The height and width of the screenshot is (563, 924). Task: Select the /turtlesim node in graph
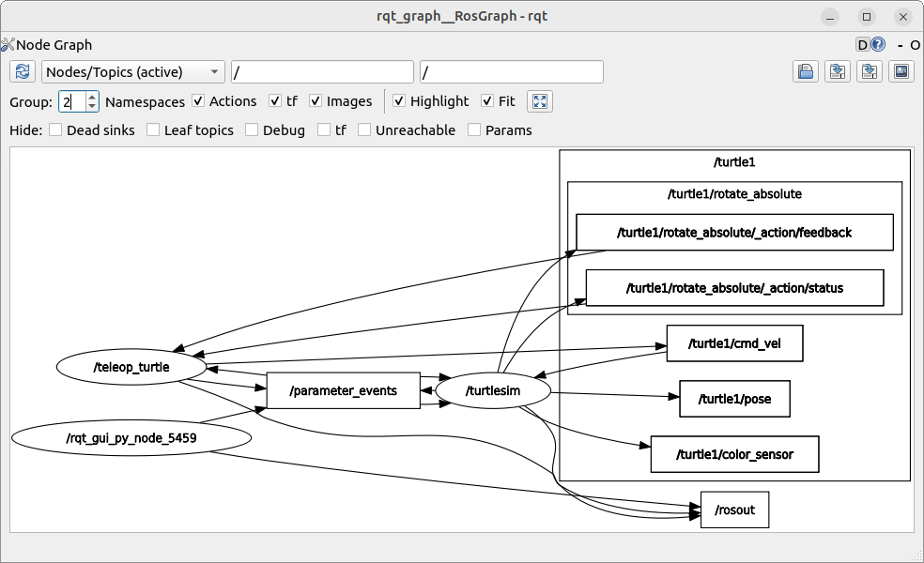(x=493, y=391)
